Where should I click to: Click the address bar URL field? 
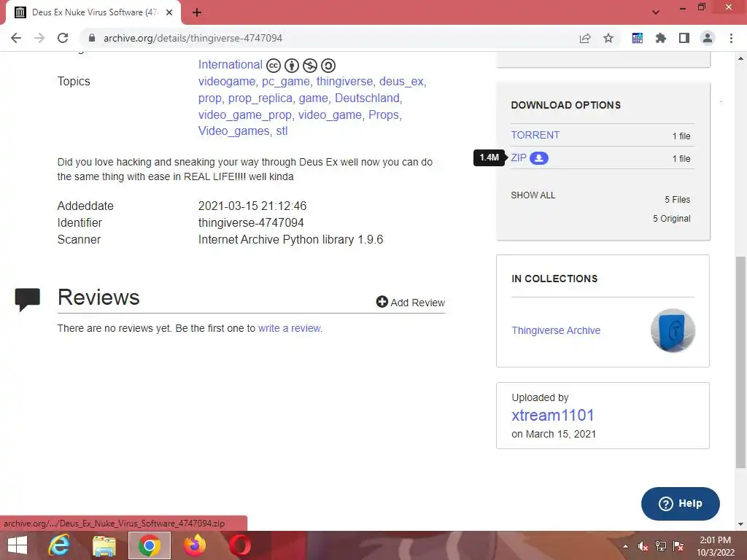(329, 38)
